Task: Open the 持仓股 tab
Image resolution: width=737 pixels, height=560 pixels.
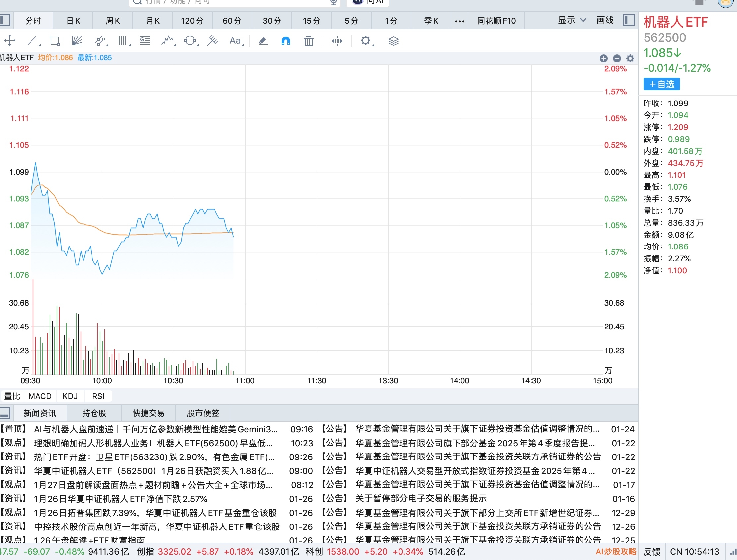Action: click(94, 413)
